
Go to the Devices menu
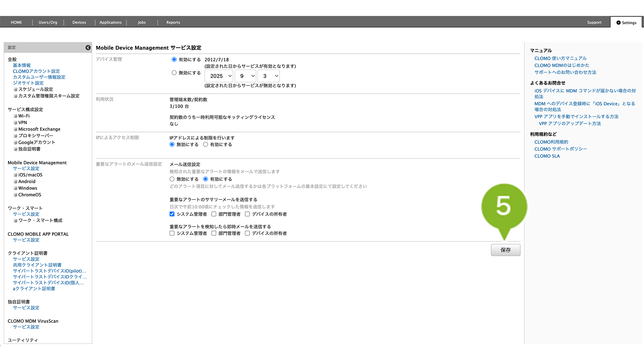(x=79, y=22)
